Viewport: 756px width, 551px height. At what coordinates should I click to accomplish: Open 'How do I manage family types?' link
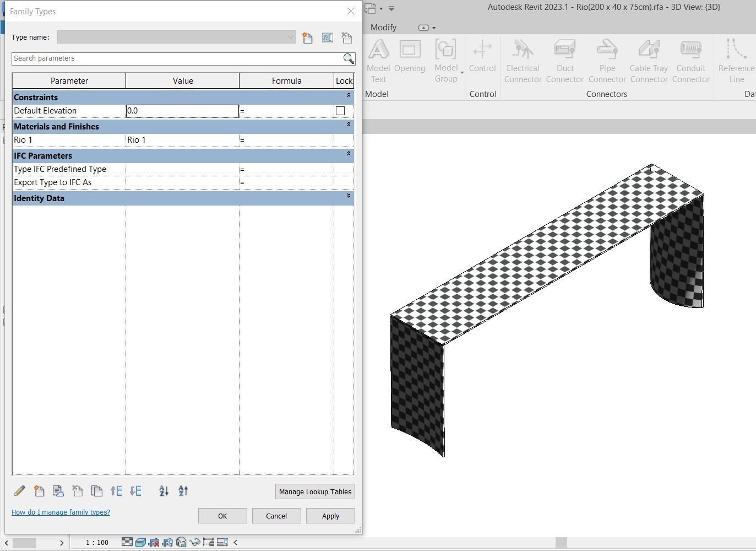pos(61,512)
